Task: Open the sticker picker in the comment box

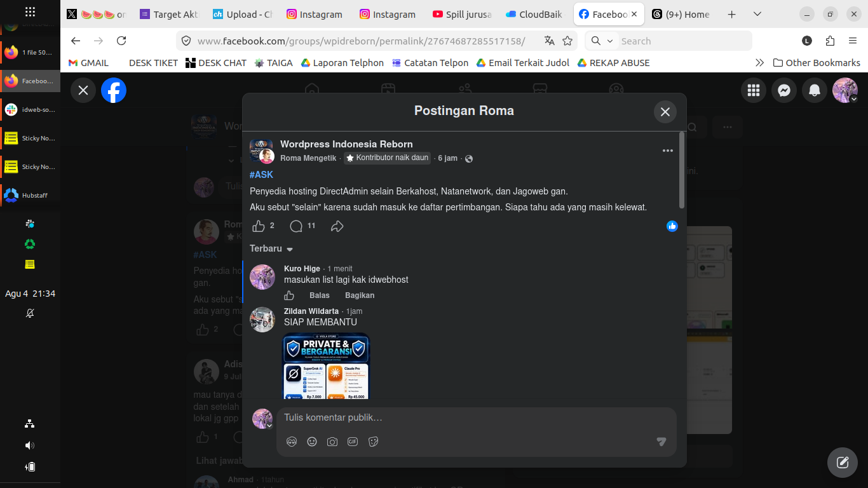Action: 373,442
